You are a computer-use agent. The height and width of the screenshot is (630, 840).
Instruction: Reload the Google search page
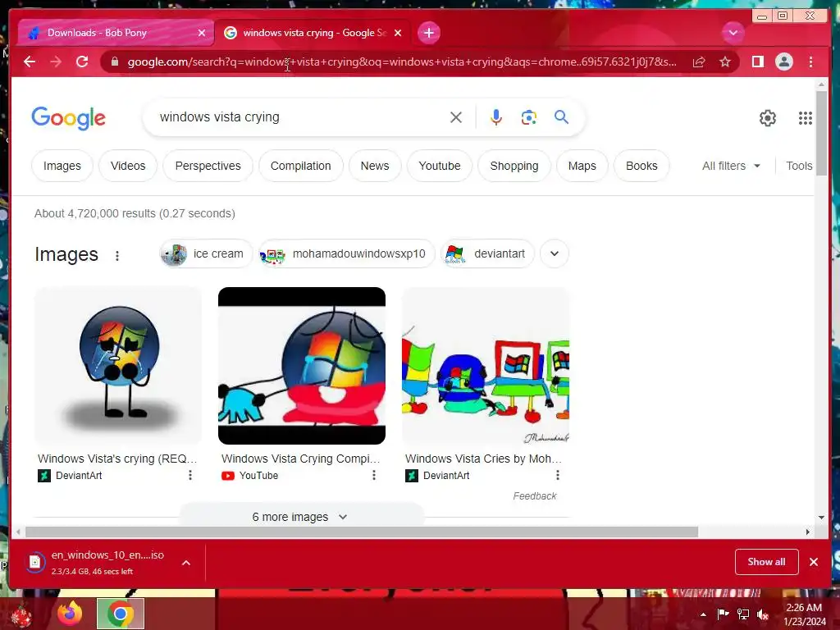pos(82,62)
